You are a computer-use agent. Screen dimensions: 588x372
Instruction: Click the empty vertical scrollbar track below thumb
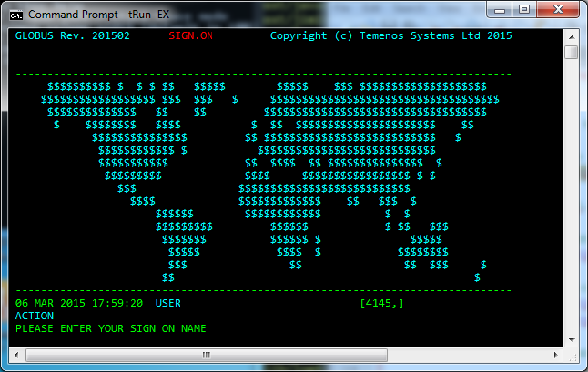coord(571,200)
